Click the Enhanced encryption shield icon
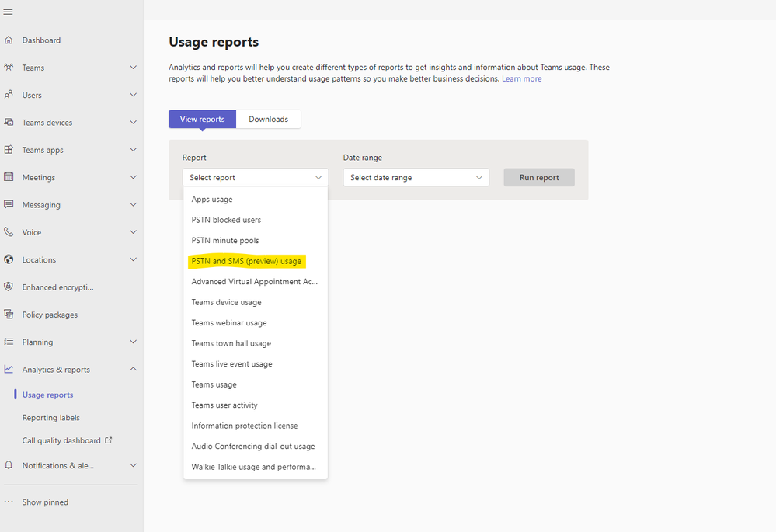The height and width of the screenshot is (532, 776). click(9, 287)
